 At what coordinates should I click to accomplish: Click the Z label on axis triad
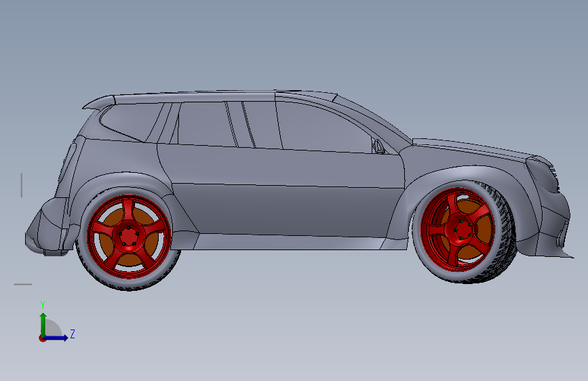[x=73, y=334]
